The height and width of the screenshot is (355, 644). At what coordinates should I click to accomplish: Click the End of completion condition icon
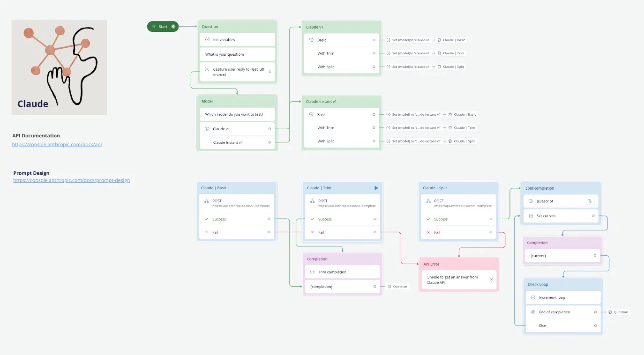[533, 312]
